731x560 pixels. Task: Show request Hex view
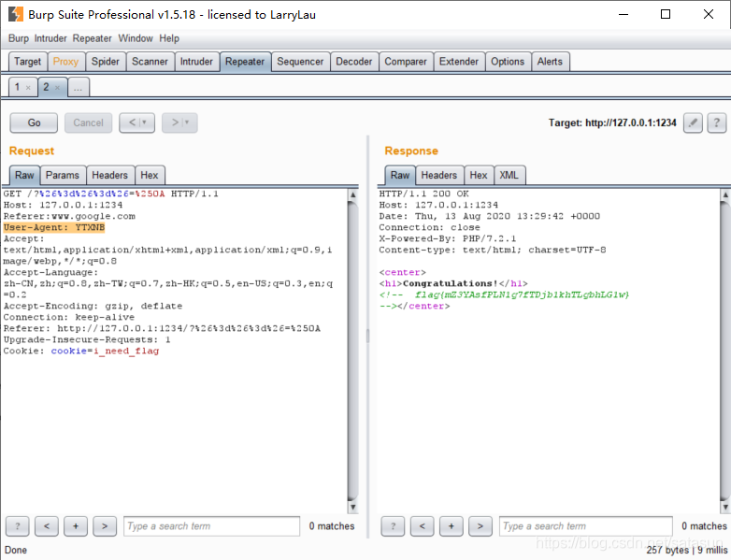(150, 176)
